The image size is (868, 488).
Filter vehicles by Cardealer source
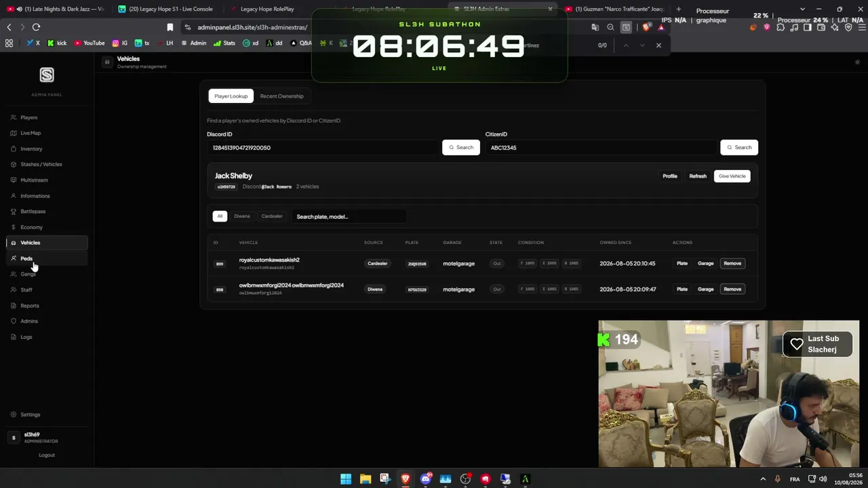pos(272,216)
